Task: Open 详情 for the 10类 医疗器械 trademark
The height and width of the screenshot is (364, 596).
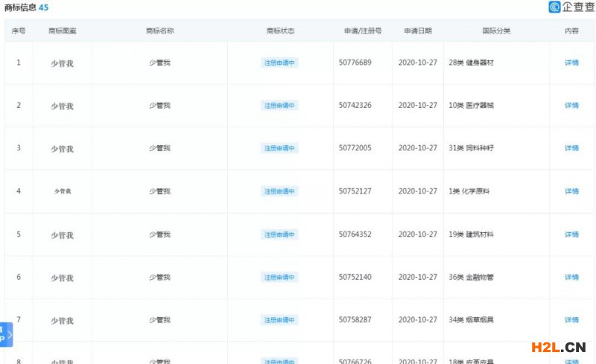Action: [x=571, y=106]
